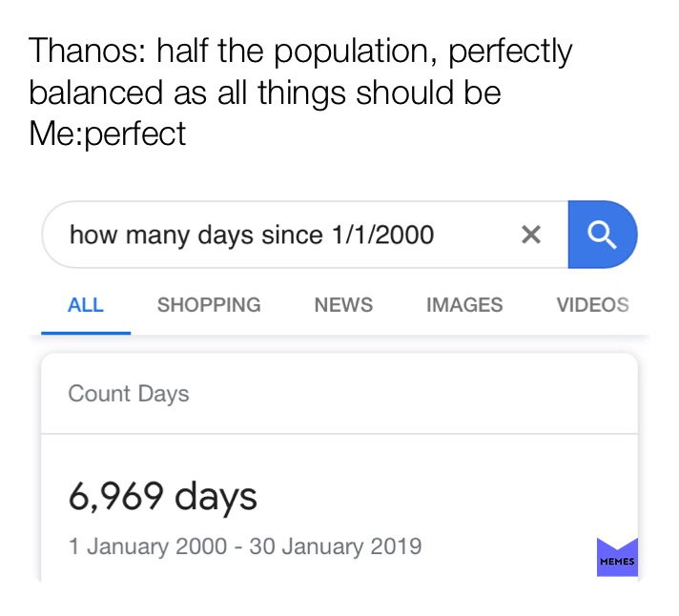679x616 pixels.
Task: Click the '6,969' number in the result
Action: pyautogui.click(x=114, y=496)
